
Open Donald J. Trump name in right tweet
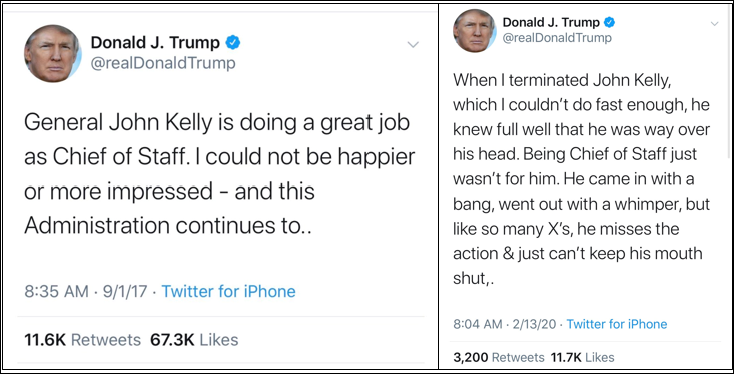pyautogui.click(x=551, y=22)
